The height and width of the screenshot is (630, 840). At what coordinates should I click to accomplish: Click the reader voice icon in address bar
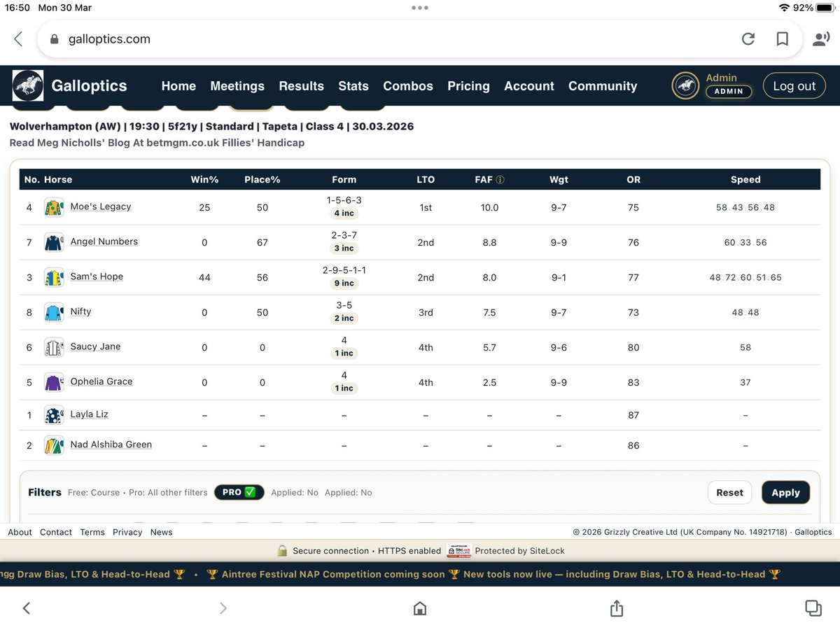(820, 39)
